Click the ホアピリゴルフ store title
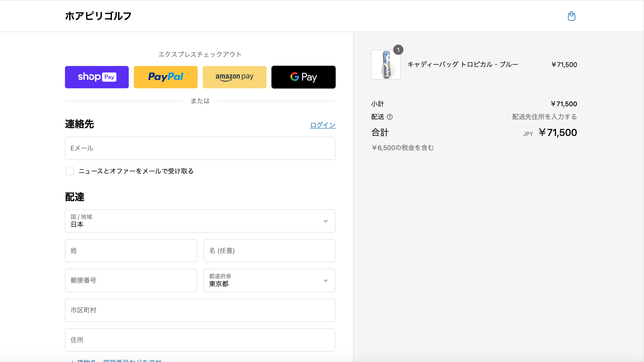Screen dimensions: 644x362 98,16
